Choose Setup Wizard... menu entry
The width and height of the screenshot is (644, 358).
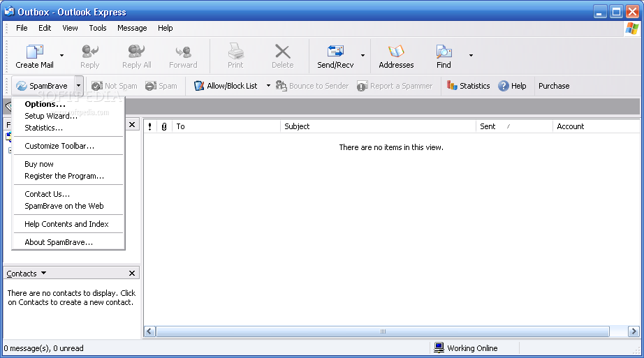(x=68, y=116)
